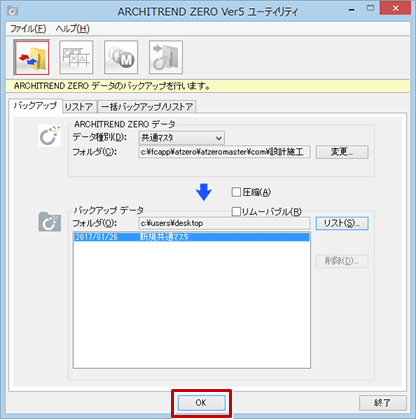The height and width of the screenshot is (420, 416).
Task: Open the ヘルプ(H) menu
Action: [73, 29]
